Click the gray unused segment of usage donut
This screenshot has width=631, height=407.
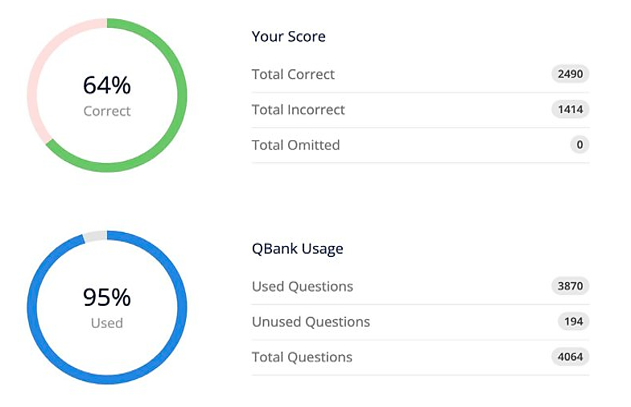pyautogui.click(x=95, y=236)
